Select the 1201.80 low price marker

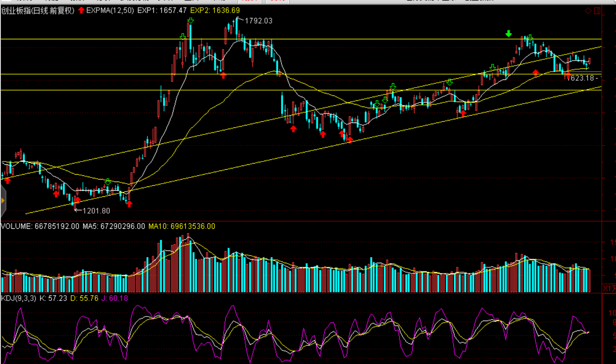(x=96, y=211)
